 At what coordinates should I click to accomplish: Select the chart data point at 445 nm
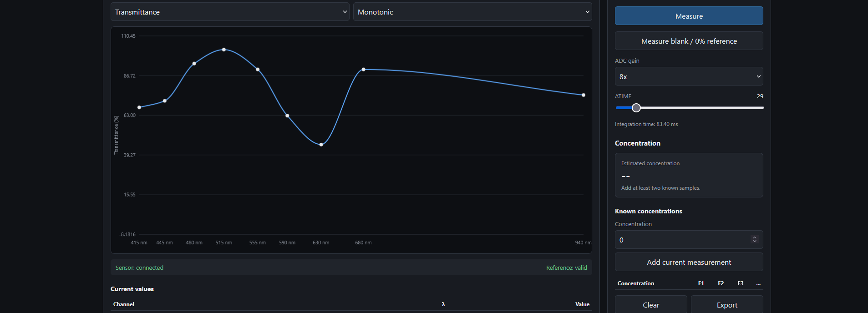(165, 101)
